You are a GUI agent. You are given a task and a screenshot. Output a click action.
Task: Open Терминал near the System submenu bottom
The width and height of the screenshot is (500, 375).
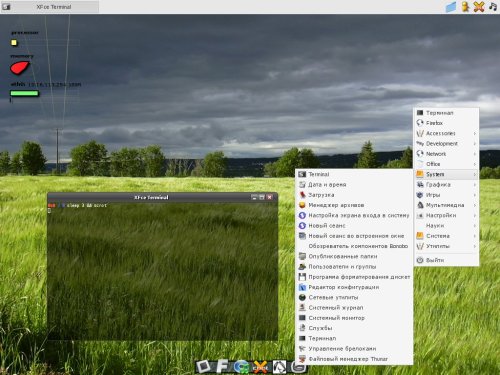point(354,338)
